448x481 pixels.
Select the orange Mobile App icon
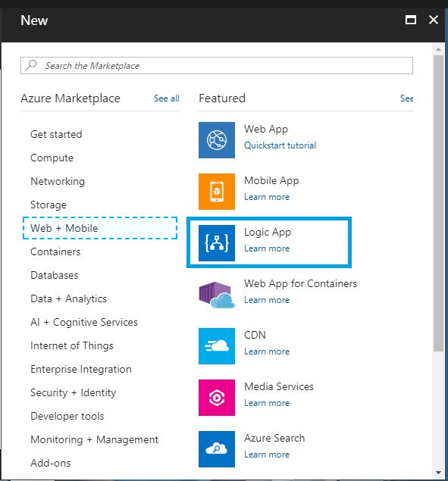click(217, 192)
